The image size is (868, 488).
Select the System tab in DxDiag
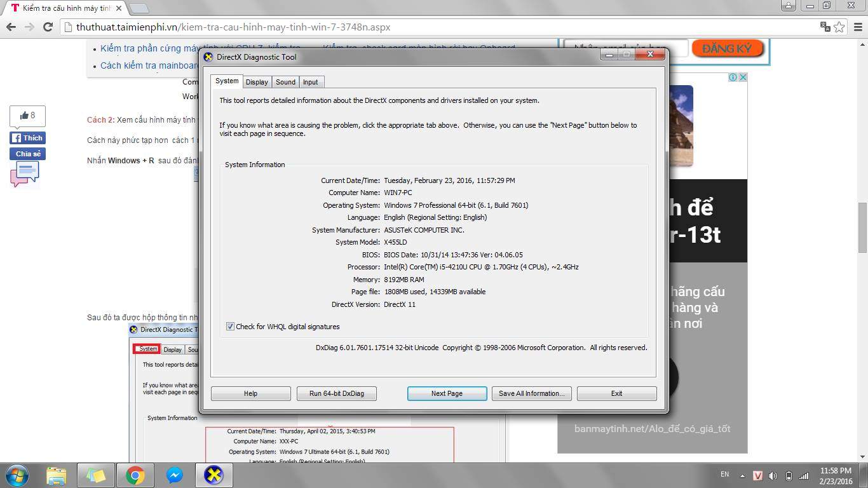[227, 81]
